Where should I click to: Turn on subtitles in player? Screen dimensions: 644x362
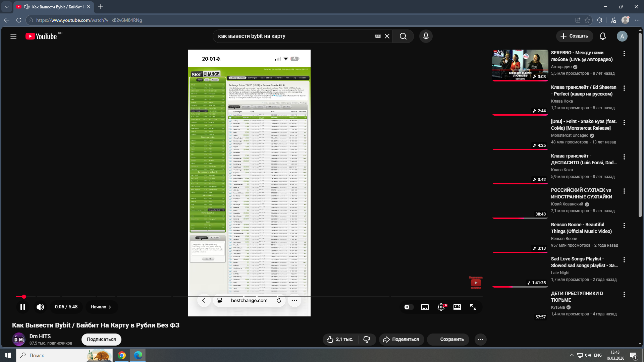coord(425,307)
